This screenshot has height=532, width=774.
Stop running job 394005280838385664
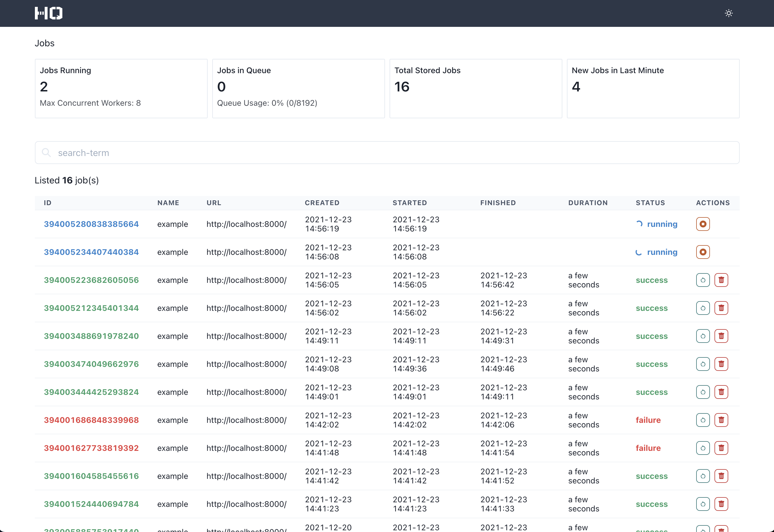coord(702,224)
